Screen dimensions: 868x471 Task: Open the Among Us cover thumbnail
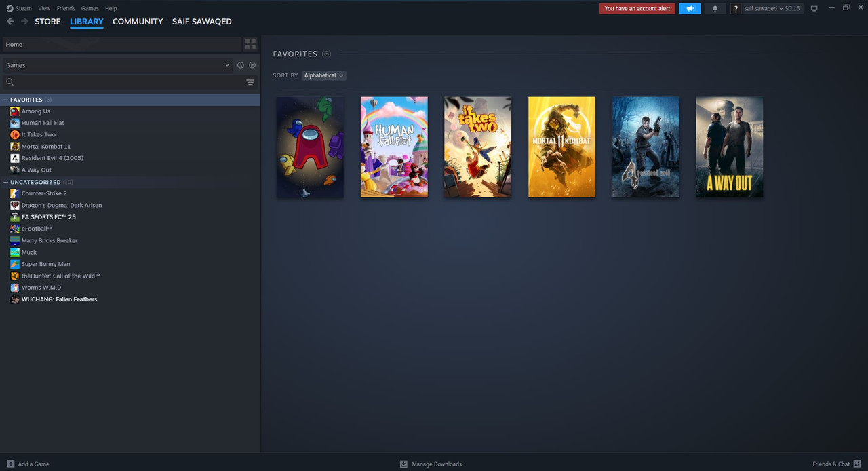coord(310,147)
